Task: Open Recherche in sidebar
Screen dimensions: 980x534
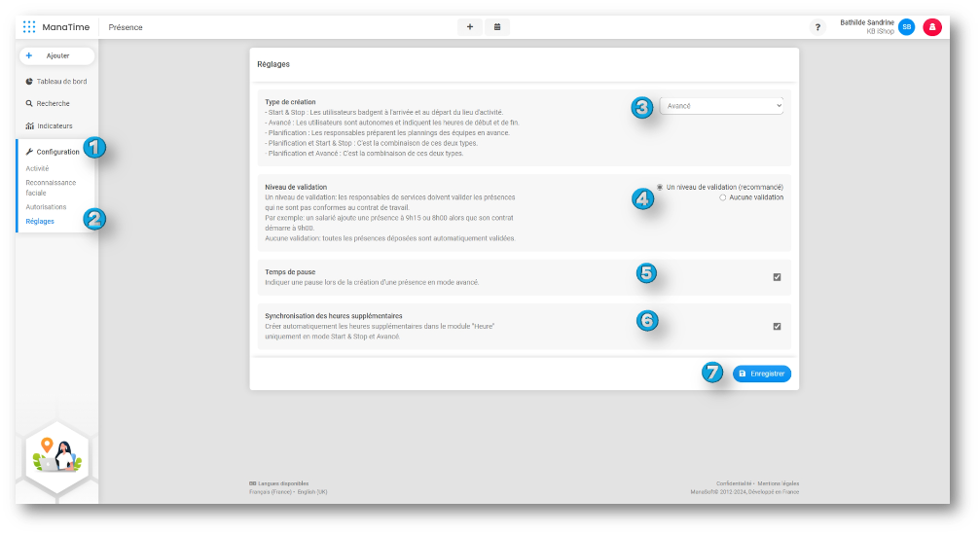Action: [x=48, y=103]
